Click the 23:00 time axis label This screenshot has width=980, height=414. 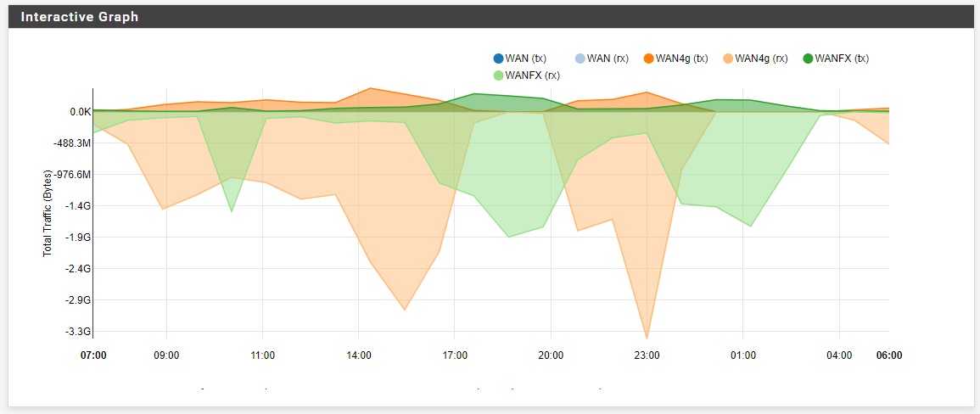coord(647,355)
